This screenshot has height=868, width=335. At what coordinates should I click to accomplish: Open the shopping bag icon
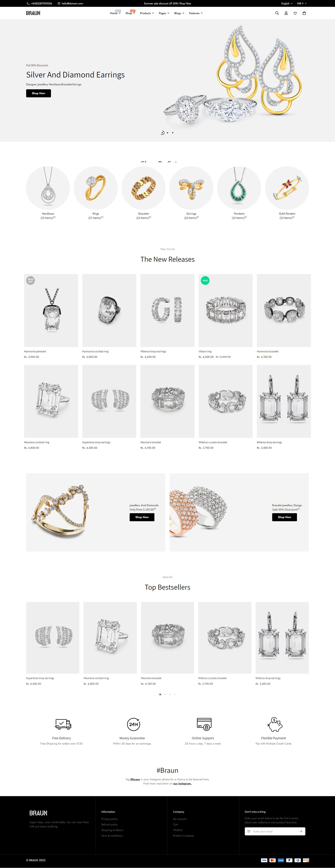coord(304,13)
